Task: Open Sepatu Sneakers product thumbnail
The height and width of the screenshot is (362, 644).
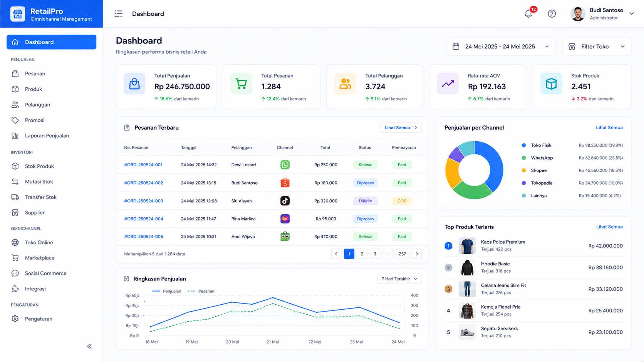Action: (x=467, y=332)
